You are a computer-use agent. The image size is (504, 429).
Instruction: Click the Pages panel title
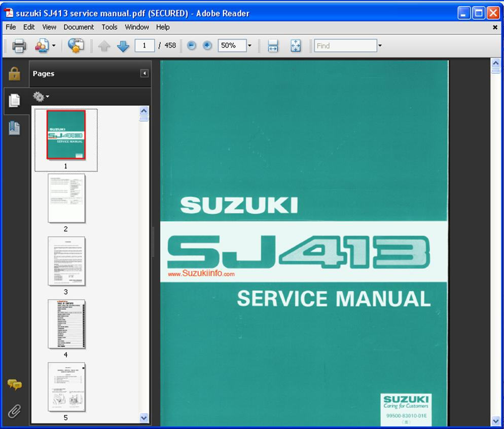44,73
